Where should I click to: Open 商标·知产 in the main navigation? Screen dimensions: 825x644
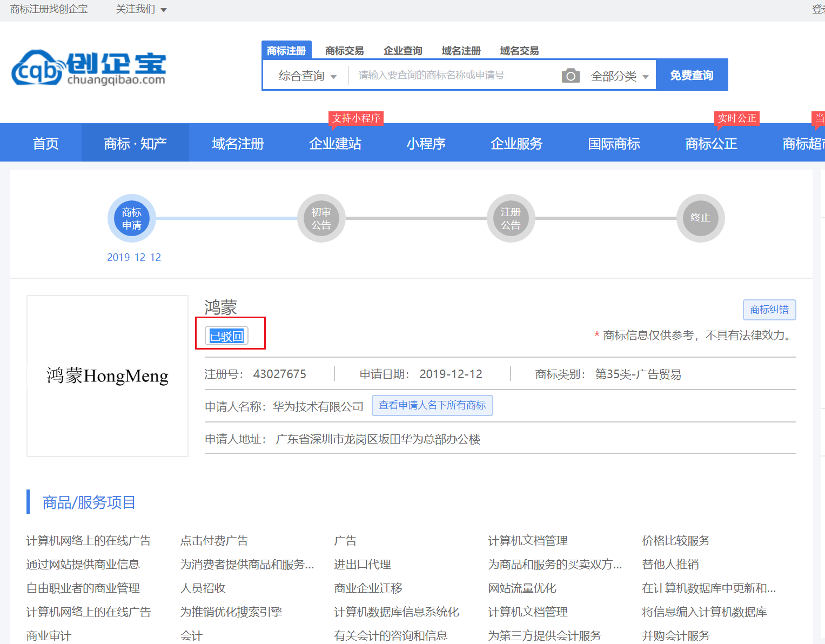(135, 143)
